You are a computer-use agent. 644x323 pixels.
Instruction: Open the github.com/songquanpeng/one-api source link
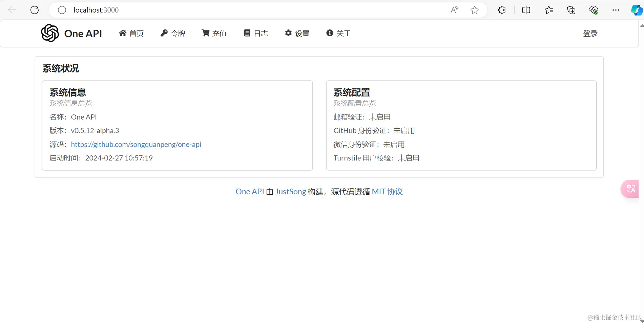(x=136, y=144)
